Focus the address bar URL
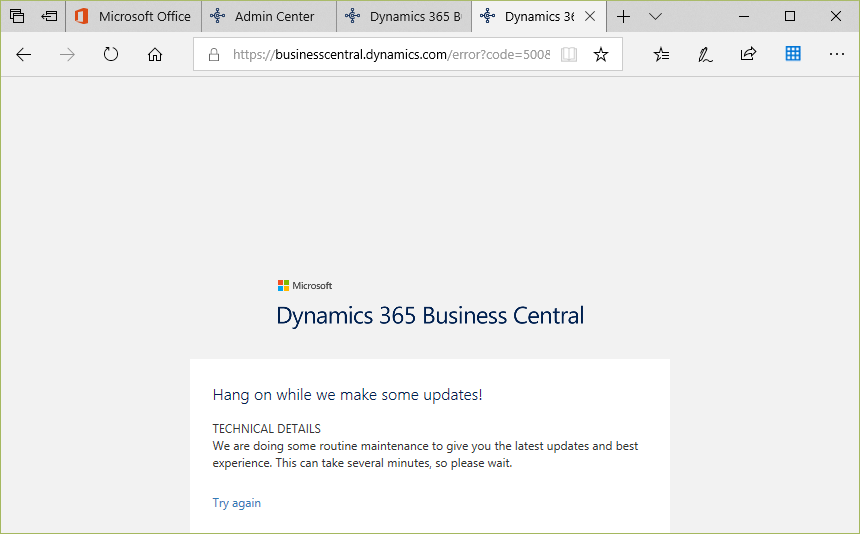This screenshot has width=860, height=534. pos(391,54)
